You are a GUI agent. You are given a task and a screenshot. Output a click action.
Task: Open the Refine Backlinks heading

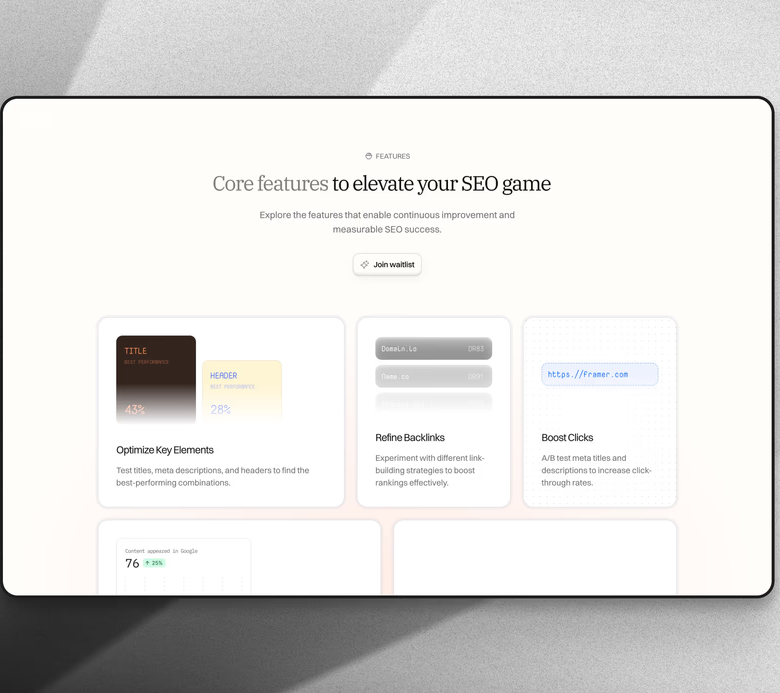click(x=410, y=438)
